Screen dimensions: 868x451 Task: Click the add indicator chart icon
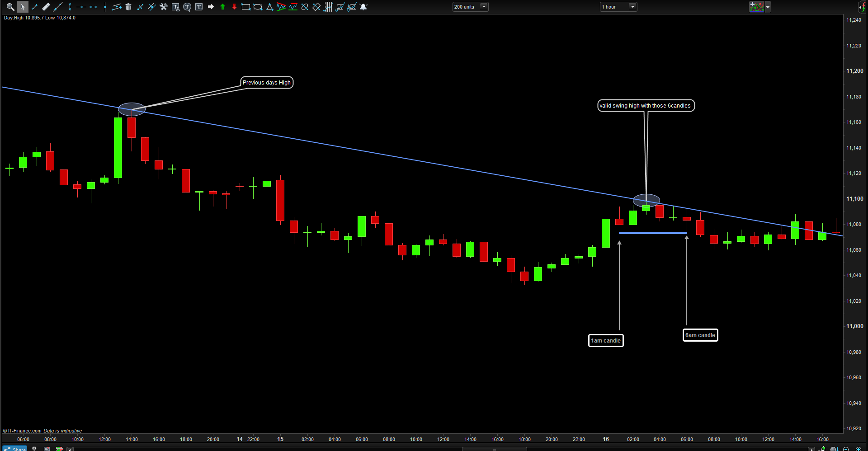[756, 7]
